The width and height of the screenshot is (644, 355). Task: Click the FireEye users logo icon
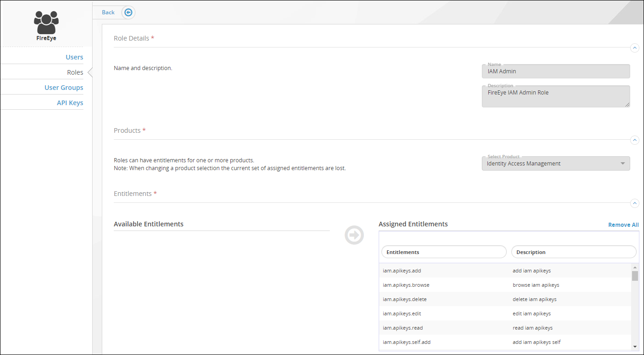click(x=46, y=23)
